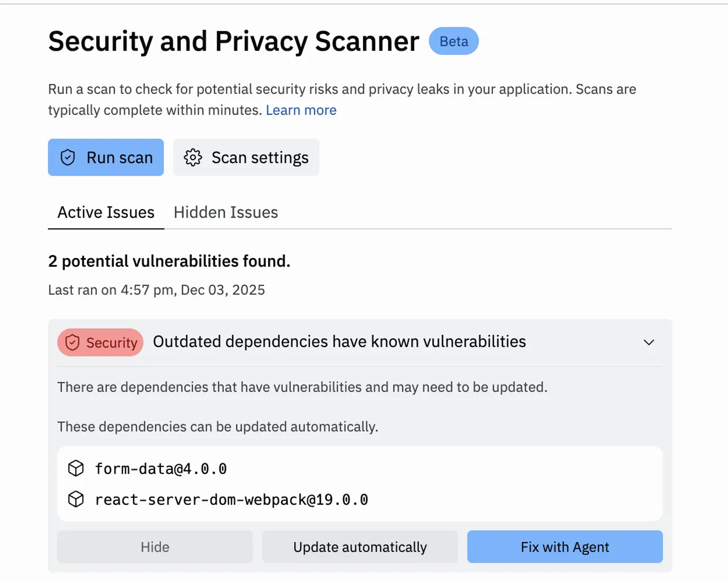
Task: Click the Run scan shield button area
Action: click(x=106, y=157)
